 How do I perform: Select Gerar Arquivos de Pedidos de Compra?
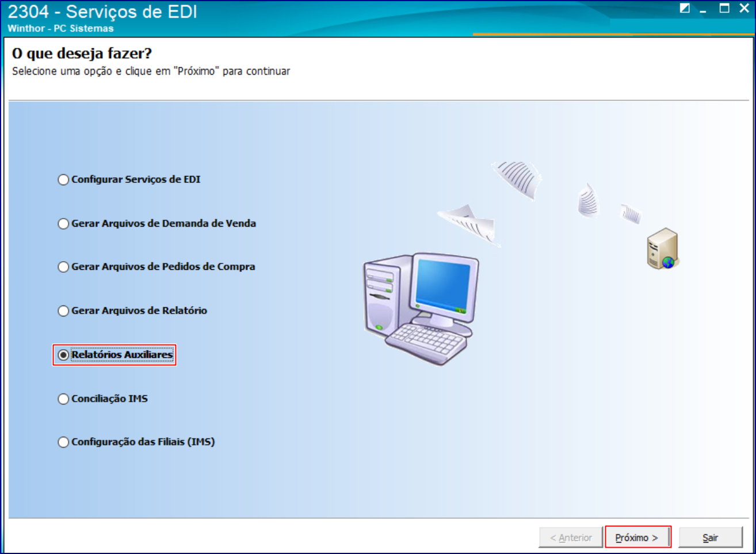point(156,267)
